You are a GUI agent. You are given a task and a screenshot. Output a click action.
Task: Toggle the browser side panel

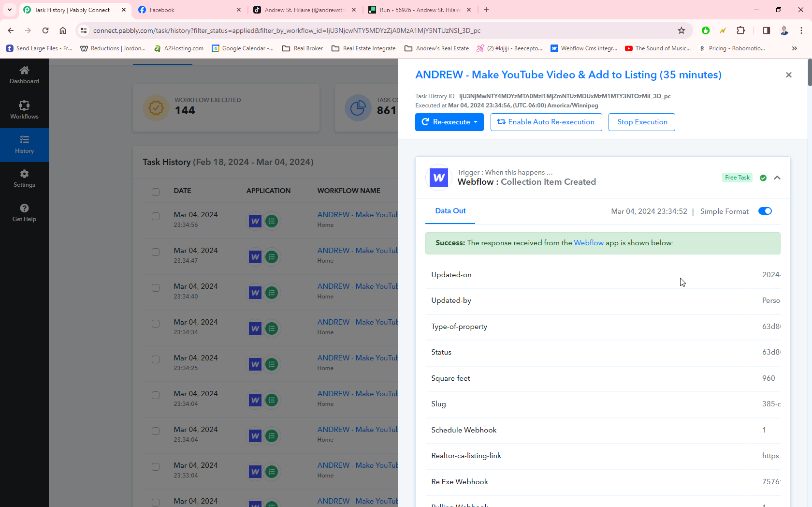[767, 30]
